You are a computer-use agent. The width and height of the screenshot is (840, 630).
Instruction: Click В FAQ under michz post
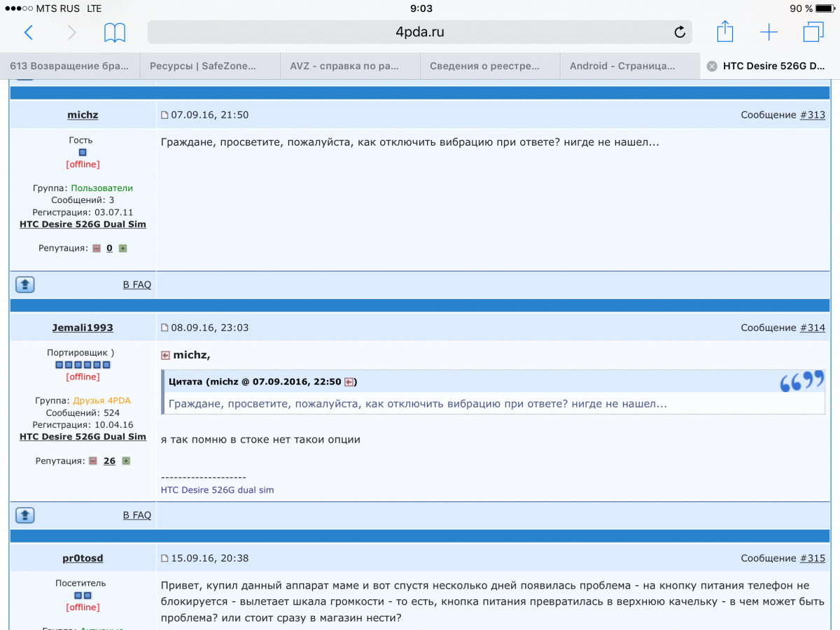tap(137, 285)
